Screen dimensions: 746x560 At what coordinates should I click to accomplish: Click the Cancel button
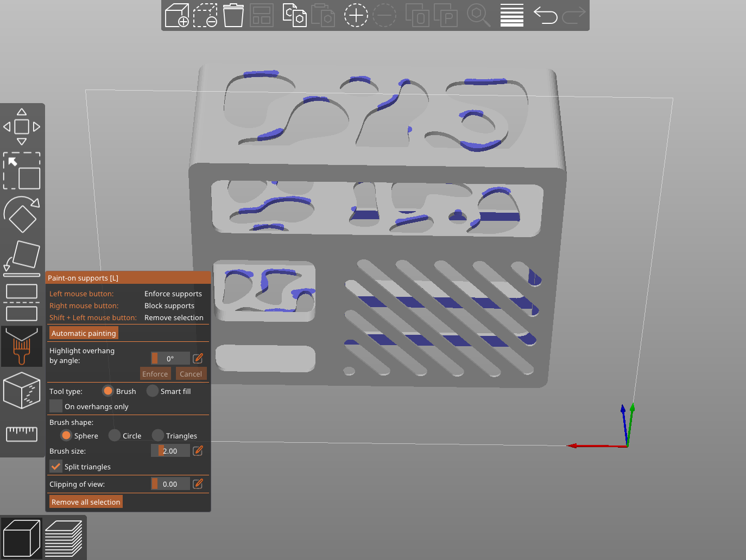(x=191, y=374)
